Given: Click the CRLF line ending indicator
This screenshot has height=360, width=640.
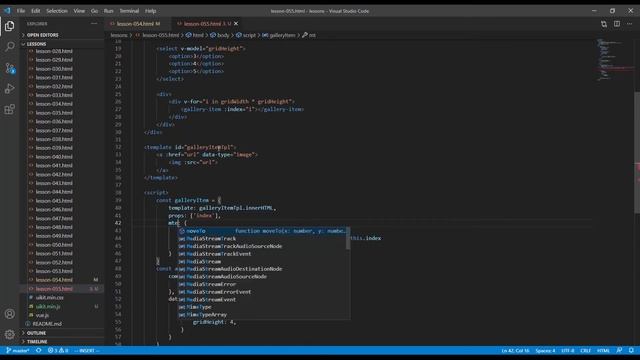Looking at the screenshot, I should point(586,351).
